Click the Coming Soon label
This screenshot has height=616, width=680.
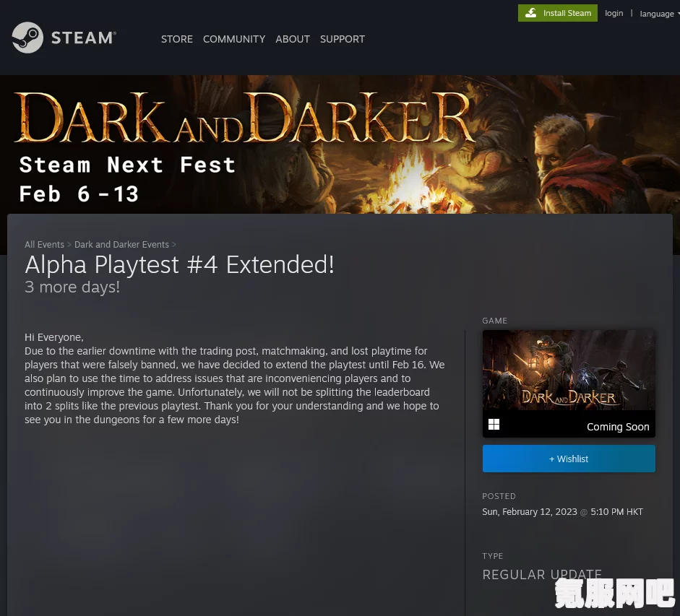pyautogui.click(x=618, y=427)
